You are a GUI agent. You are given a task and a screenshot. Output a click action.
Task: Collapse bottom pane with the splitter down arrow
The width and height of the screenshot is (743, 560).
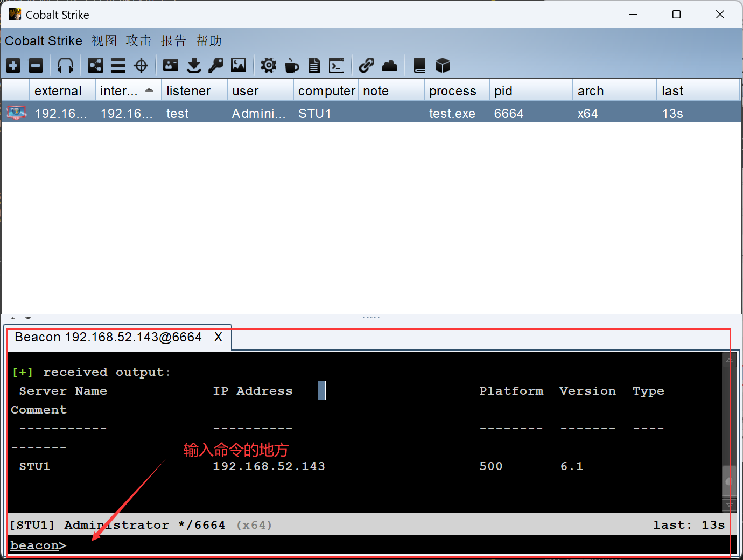(x=27, y=318)
